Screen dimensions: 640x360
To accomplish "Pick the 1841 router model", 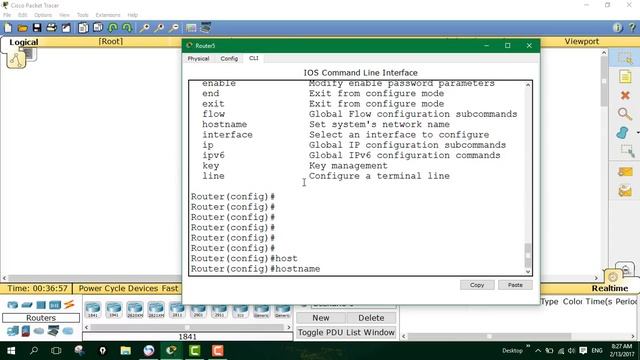I will 93,310.
